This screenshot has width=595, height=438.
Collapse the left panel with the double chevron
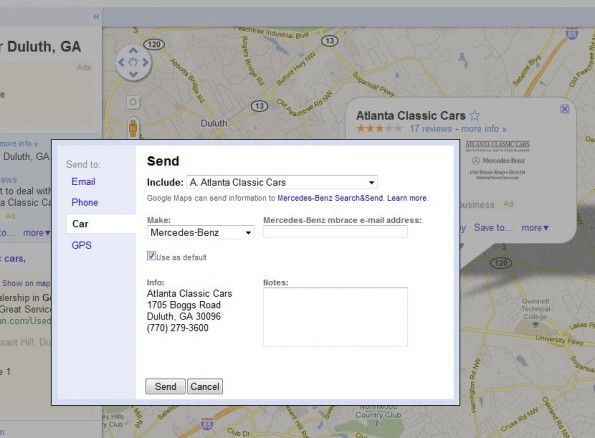point(96,17)
